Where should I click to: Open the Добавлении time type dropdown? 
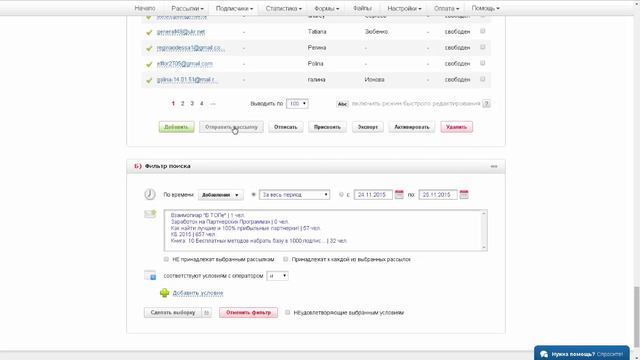(220, 195)
